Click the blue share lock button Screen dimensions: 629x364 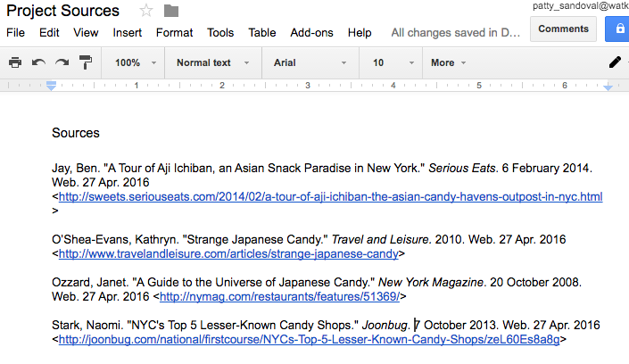click(618, 29)
